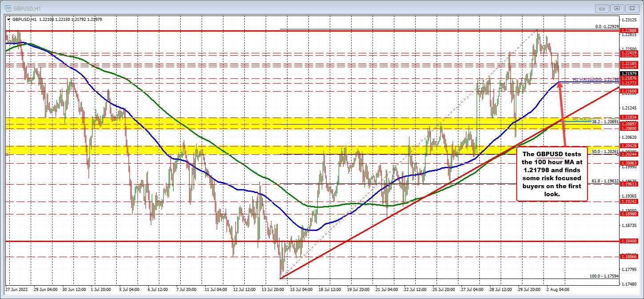Select the red resistance price marker 1.22888
Screen dimensions: 644x299
(x=630, y=32)
